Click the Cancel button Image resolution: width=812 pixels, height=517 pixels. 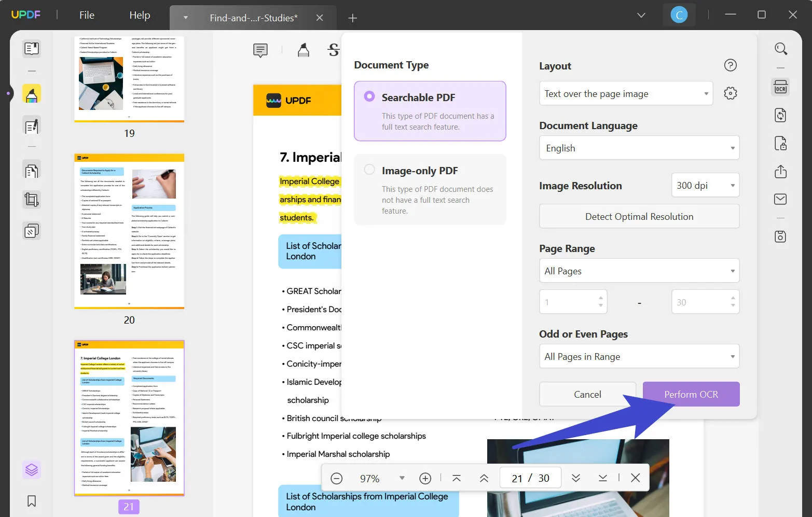[x=587, y=395]
